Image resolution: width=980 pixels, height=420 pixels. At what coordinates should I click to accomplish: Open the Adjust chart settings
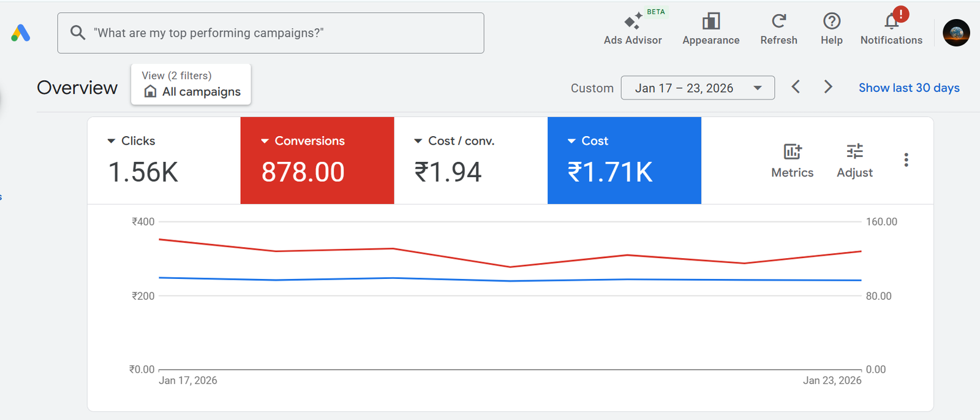(x=854, y=160)
